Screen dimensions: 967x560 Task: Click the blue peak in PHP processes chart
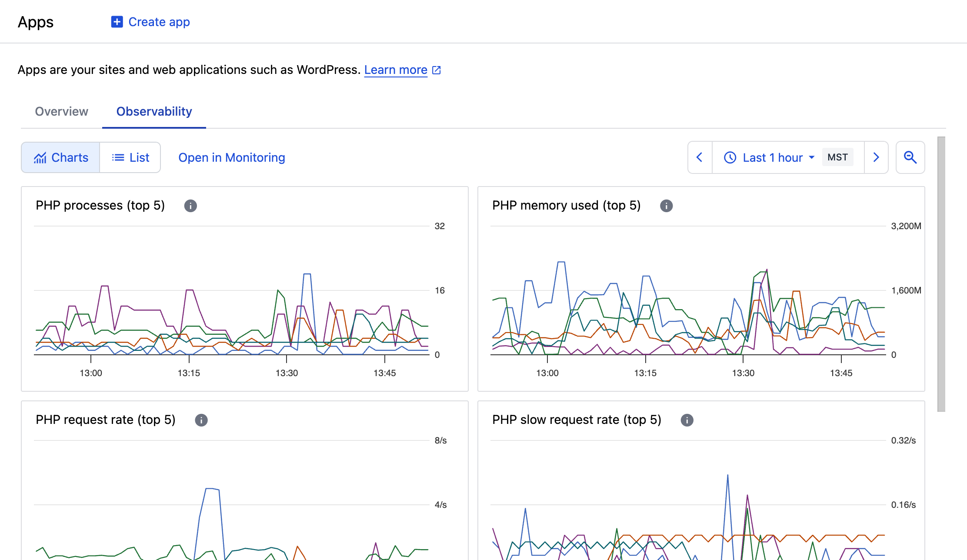[x=307, y=274]
